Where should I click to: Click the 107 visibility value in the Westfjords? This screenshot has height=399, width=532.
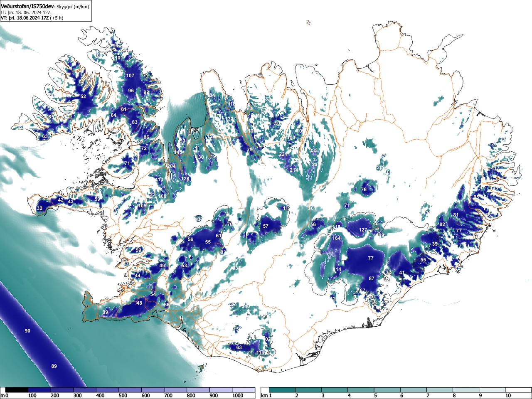[130, 76]
